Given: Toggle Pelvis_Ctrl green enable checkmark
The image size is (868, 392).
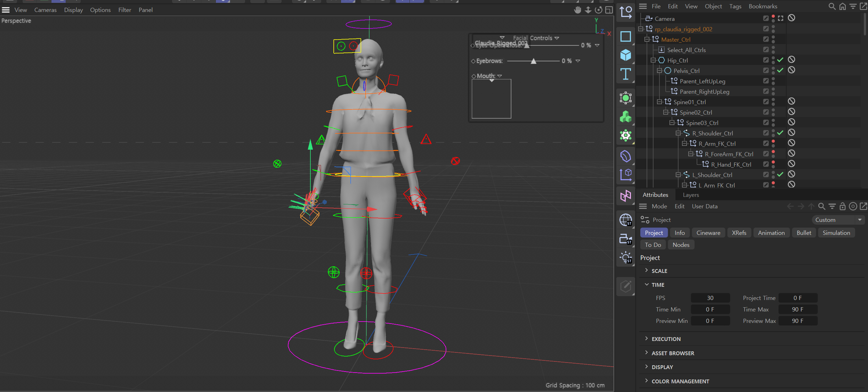Looking at the screenshot, I should coord(780,70).
